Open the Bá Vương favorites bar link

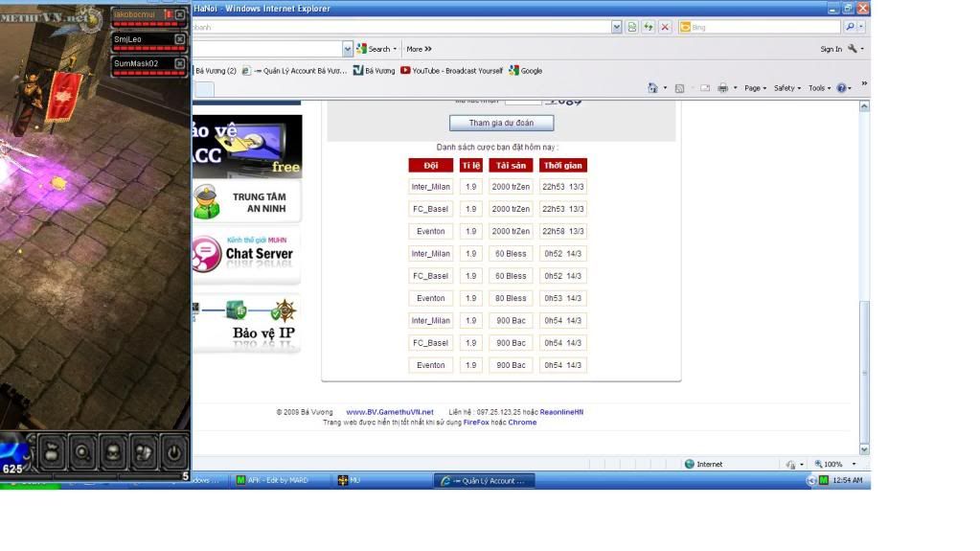point(375,71)
